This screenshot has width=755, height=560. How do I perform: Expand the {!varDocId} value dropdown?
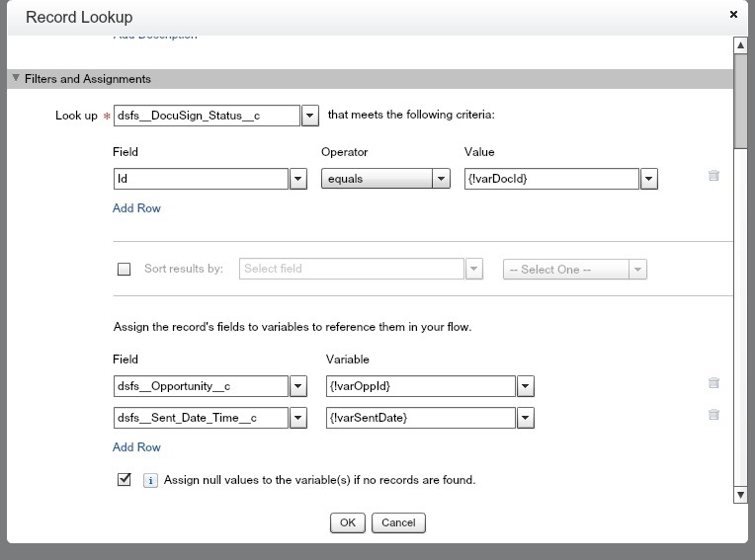point(649,180)
